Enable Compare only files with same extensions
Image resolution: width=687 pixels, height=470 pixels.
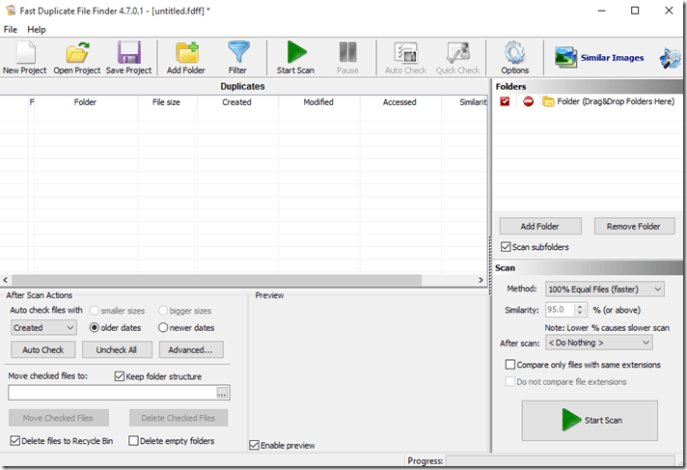[x=510, y=364]
